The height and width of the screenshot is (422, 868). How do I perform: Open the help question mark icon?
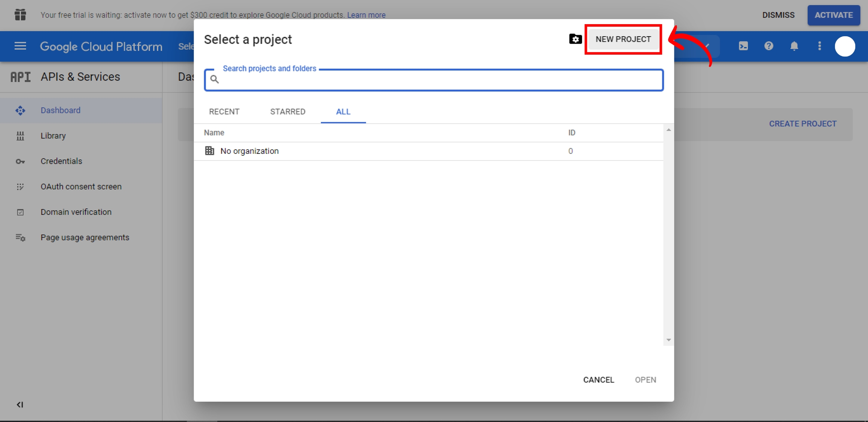click(x=769, y=46)
